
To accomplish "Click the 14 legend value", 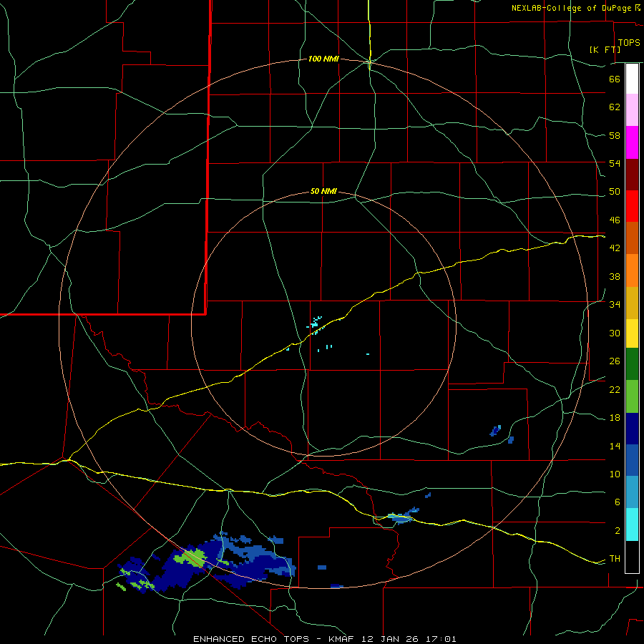I will [615, 446].
